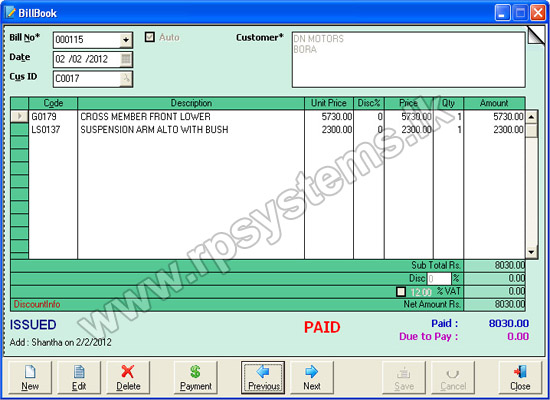Delete the current bill with red X
550x400 pixels.
(x=128, y=378)
